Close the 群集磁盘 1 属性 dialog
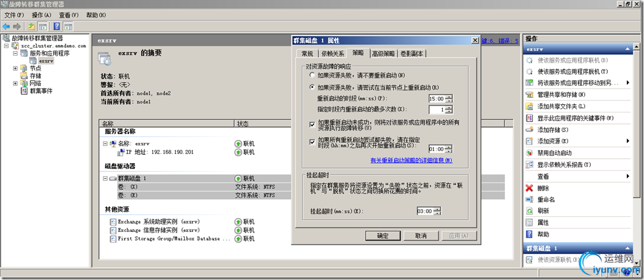Screen dimensions: 644x280 point(475,40)
